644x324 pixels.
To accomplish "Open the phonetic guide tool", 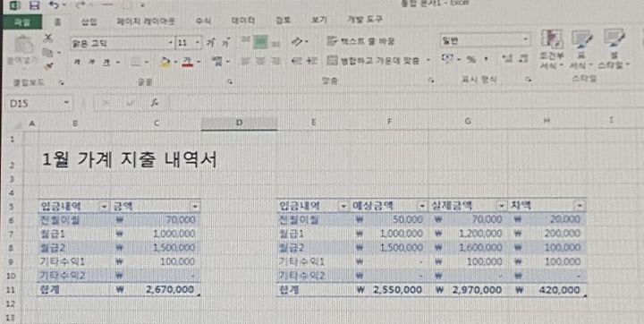I will click(216, 62).
